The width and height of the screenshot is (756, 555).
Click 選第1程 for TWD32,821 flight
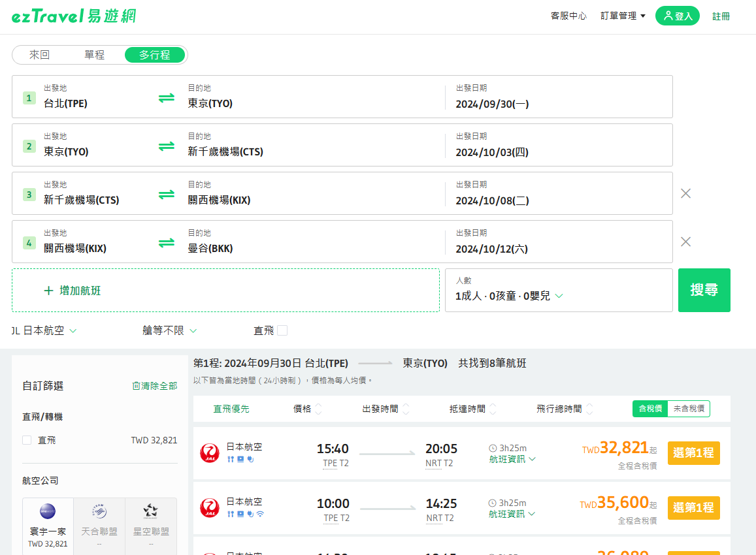pos(693,453)
